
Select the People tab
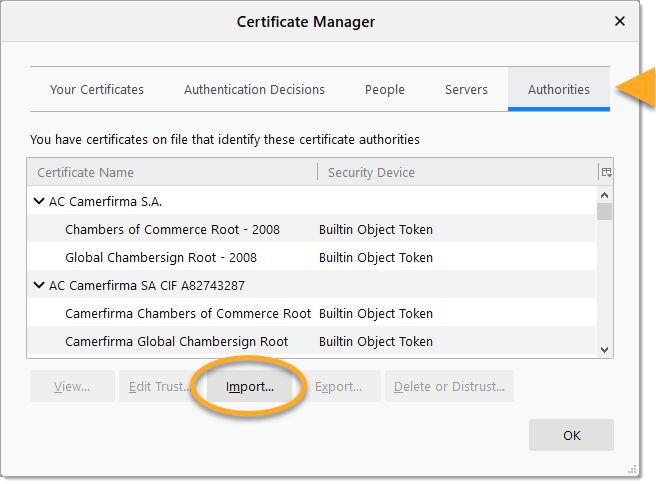[384, 90]
